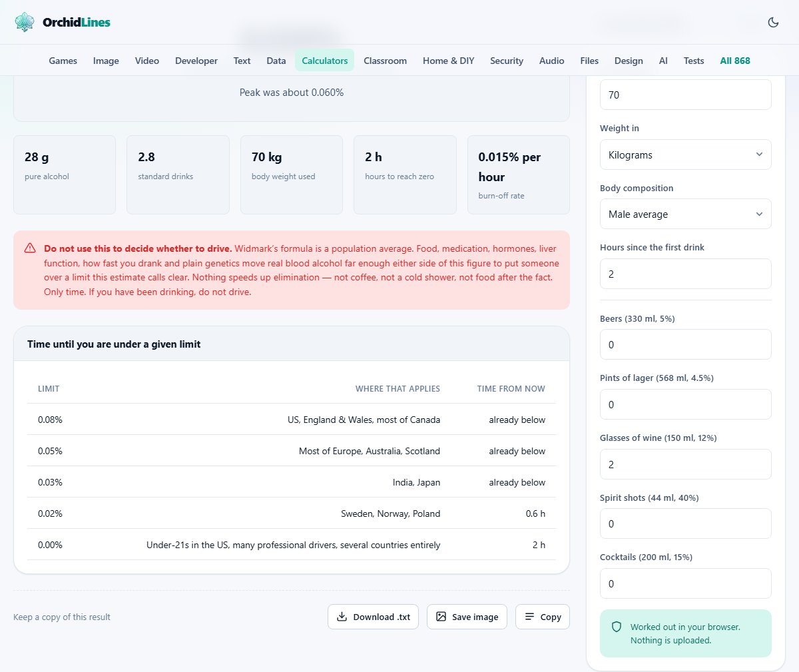Viewport: 799px width, 672px height.
Task: Click 'Keep a copy of this result' text
Action: (x=62, y=617)
